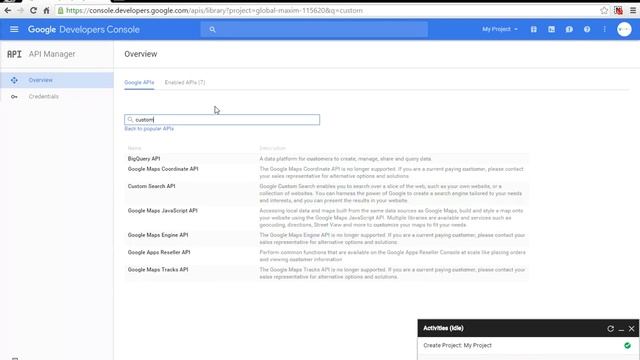
Task: Select Credentials in the sidebar
Action: (x=57, y=97)
